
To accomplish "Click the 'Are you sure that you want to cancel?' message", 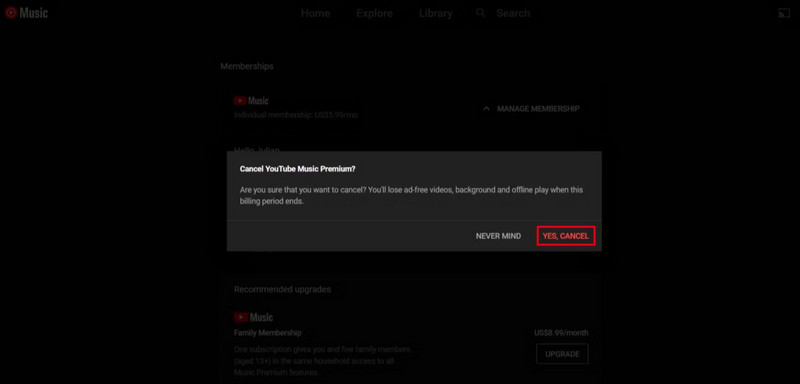I will (x=411, y=195).
